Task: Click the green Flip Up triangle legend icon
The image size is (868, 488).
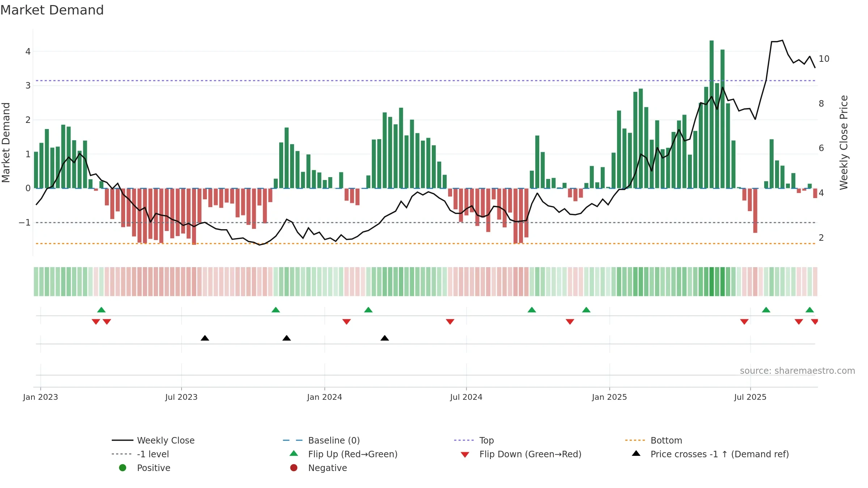Action: (294, 453)
